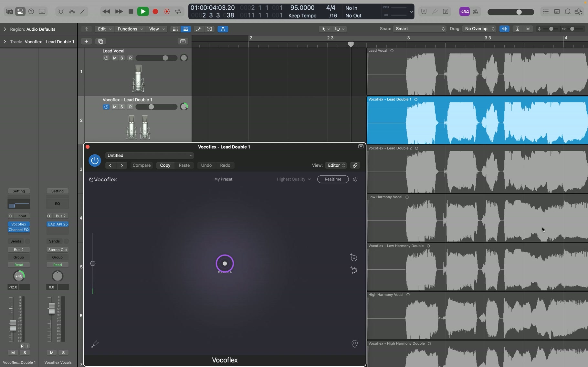
Task: Expand the Region: Audio Defaults disclosure
Action: 5,29
